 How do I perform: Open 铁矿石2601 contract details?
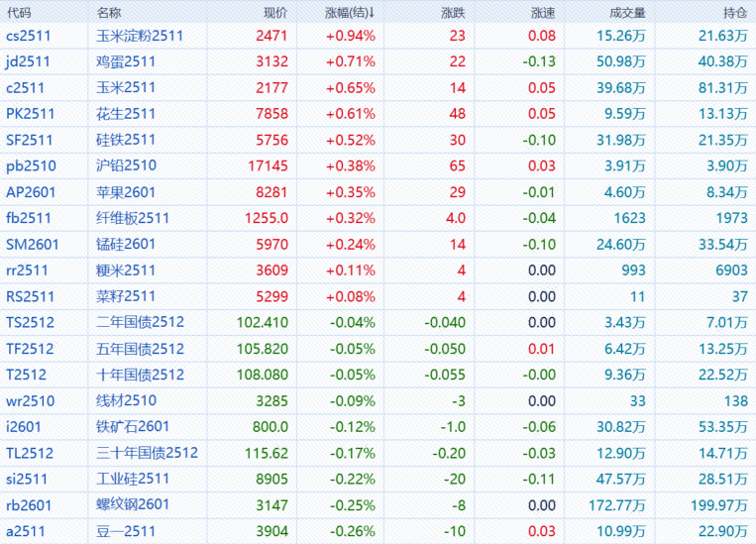click(x=133, y=426)
